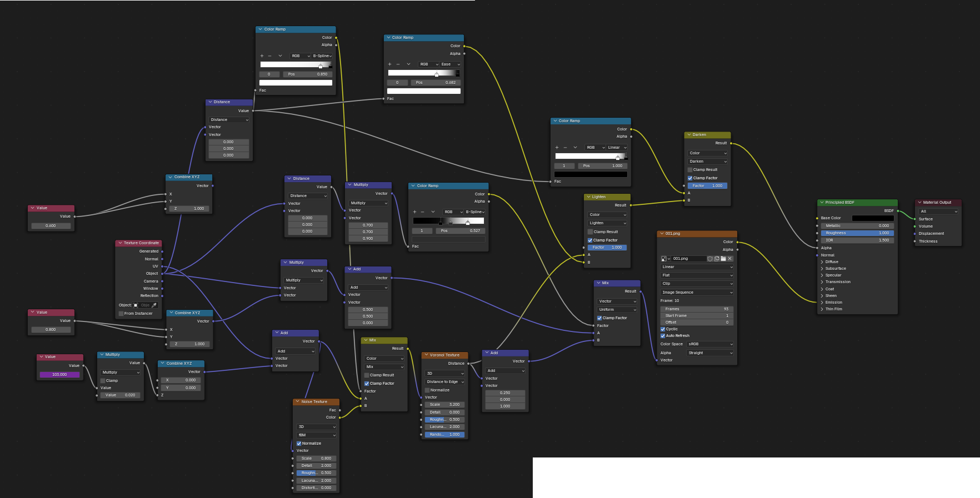Click the Frames field showing 93
980x498 pixels.
[x=697, y=309]
